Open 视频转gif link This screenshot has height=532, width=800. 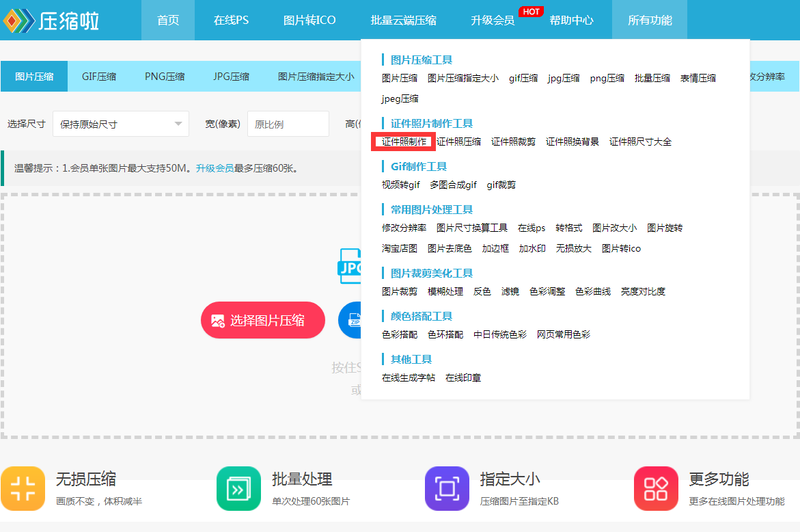pyautogui.click(x=401, y=185)
